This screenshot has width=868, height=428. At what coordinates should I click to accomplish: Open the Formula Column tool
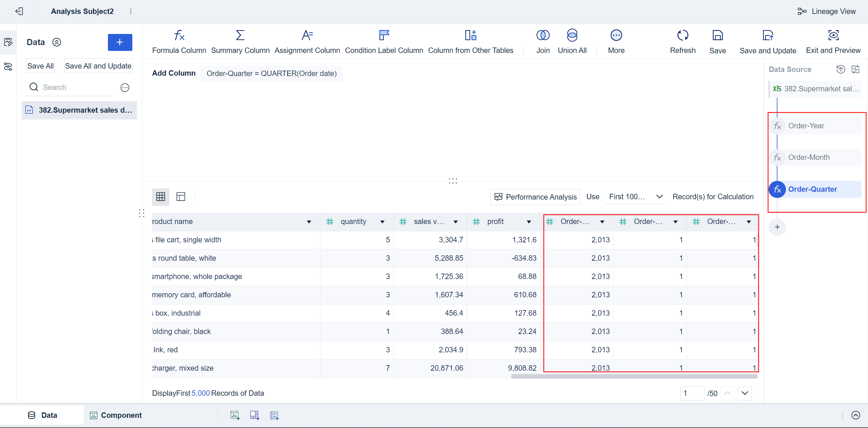(x=179, y=42)
